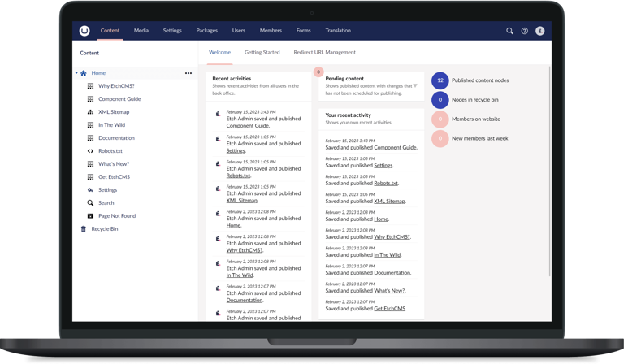Click the gear icon next to Settings node
624x364 pixels.
tap(90, 190)
